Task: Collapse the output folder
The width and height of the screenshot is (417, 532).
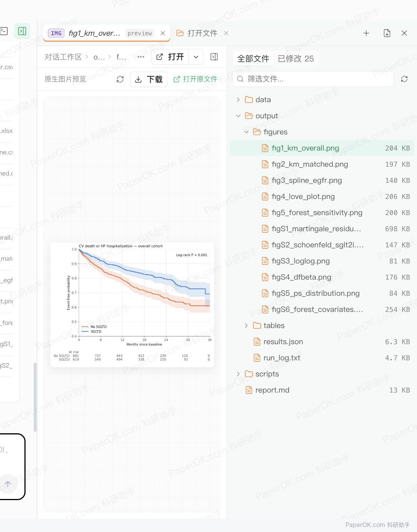Action: 238,116
